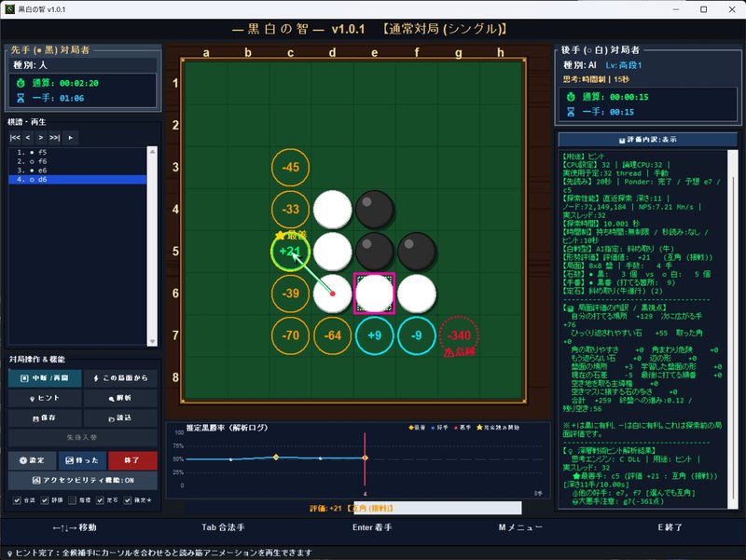Click the evaluation bar showing 評価: +21
The image size is (746, 560).
pyautogui.click(x=353, y=508)
